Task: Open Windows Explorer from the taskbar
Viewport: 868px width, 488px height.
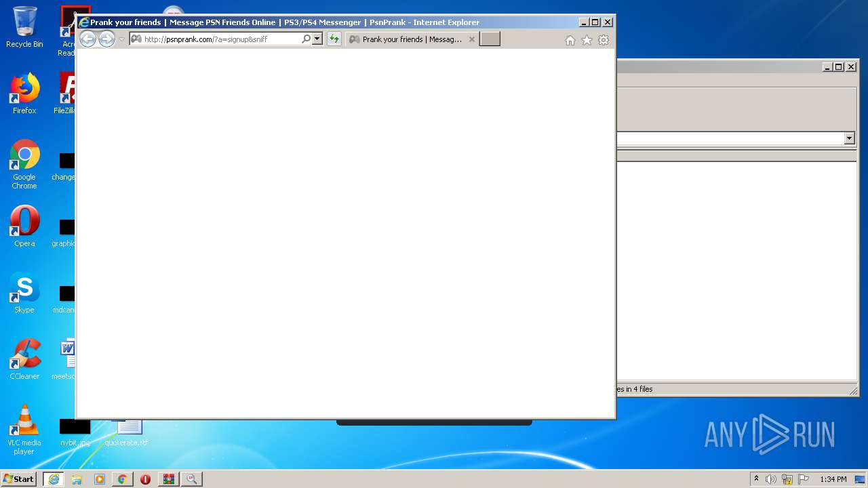Action: tap(77, 479)
